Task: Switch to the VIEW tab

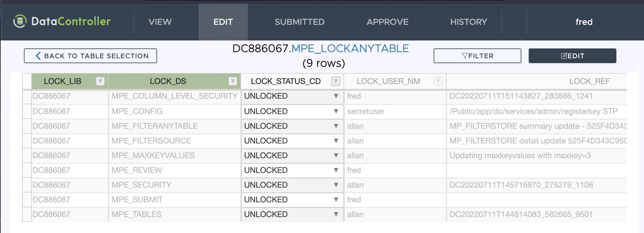Action: pos(160,22)
